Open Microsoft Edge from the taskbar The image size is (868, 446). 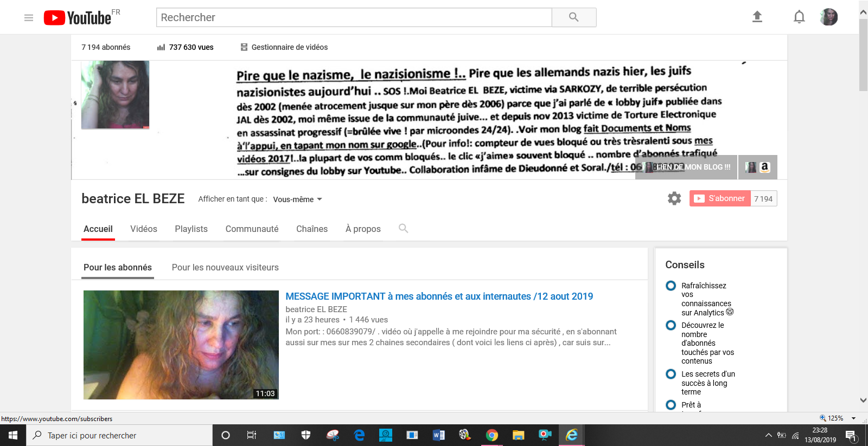tap(359, 435)
